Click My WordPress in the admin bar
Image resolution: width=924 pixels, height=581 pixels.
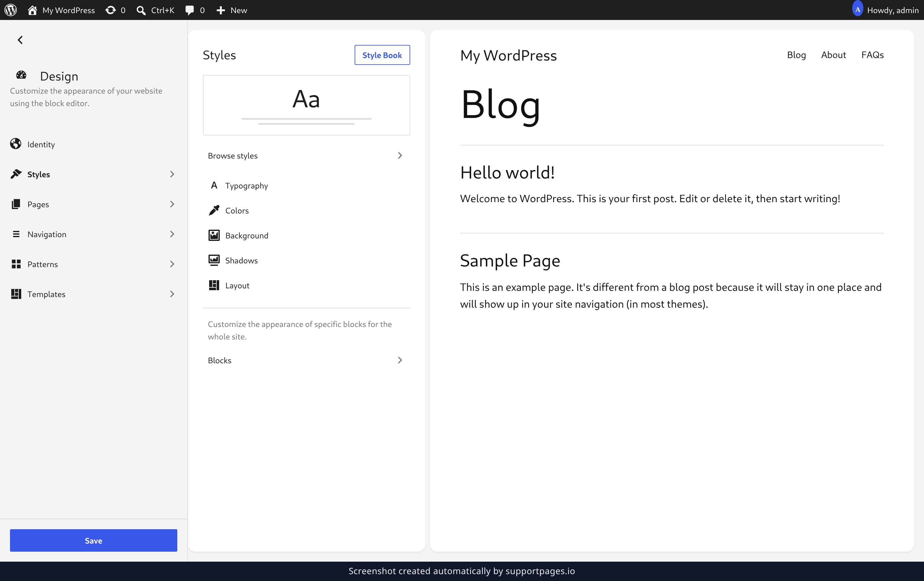click(69, 10)
